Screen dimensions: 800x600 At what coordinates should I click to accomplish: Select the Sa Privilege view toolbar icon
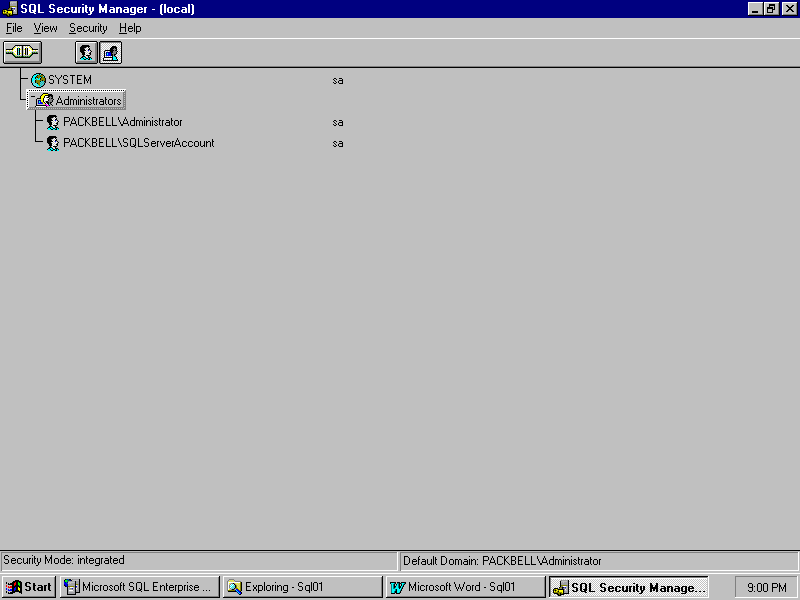(110, 52)
